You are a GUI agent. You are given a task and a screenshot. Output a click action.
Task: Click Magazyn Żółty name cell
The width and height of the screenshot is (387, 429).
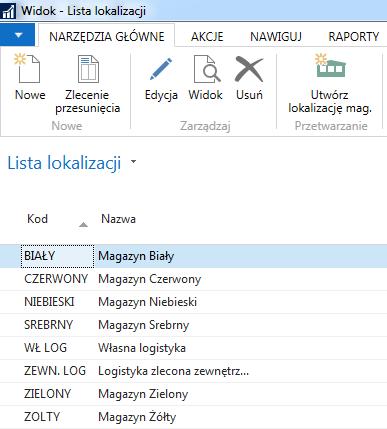coord(137,417)
